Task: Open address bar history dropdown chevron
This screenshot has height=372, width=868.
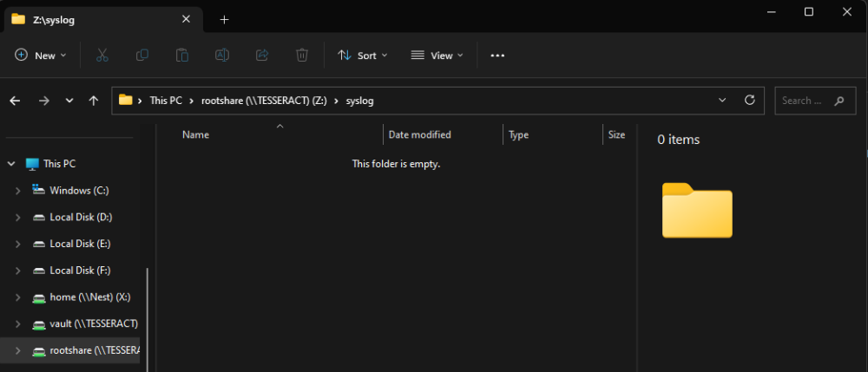Action: pos(722,100)
